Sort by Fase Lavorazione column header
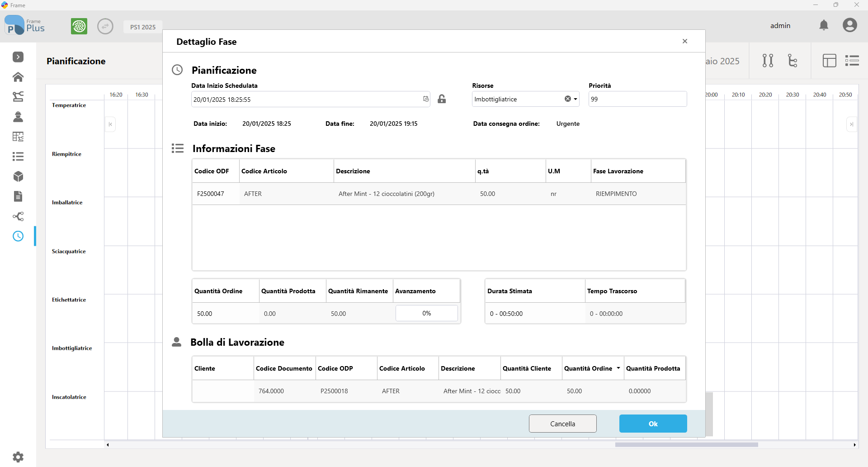 (638, 171)
